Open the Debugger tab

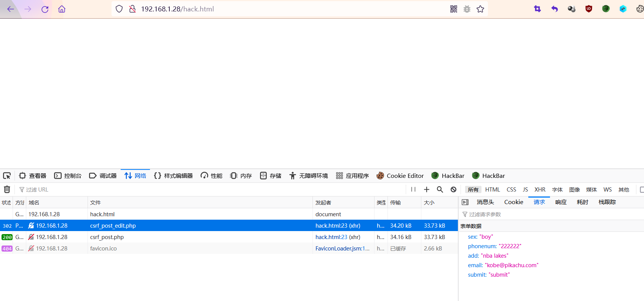point(103,176)
